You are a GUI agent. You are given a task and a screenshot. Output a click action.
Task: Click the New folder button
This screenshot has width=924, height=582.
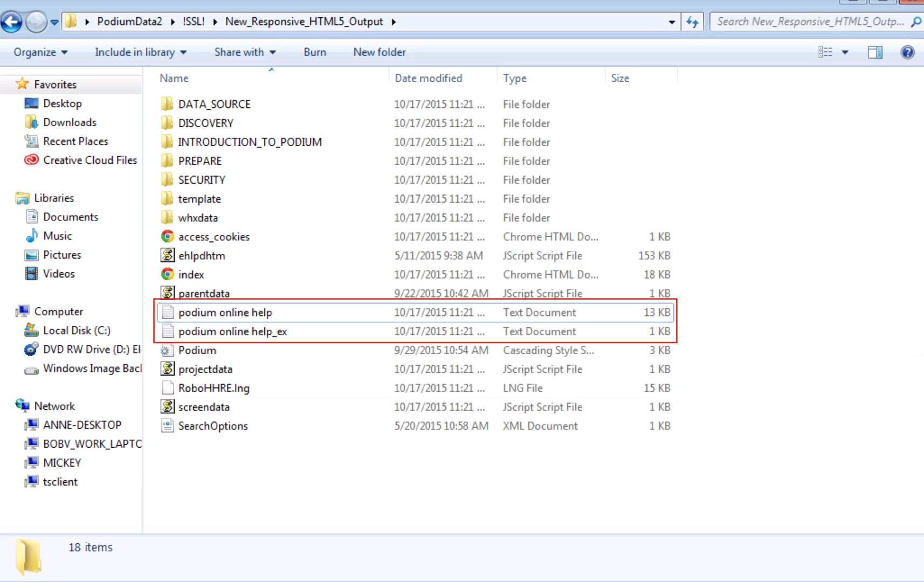click(380, 52)
